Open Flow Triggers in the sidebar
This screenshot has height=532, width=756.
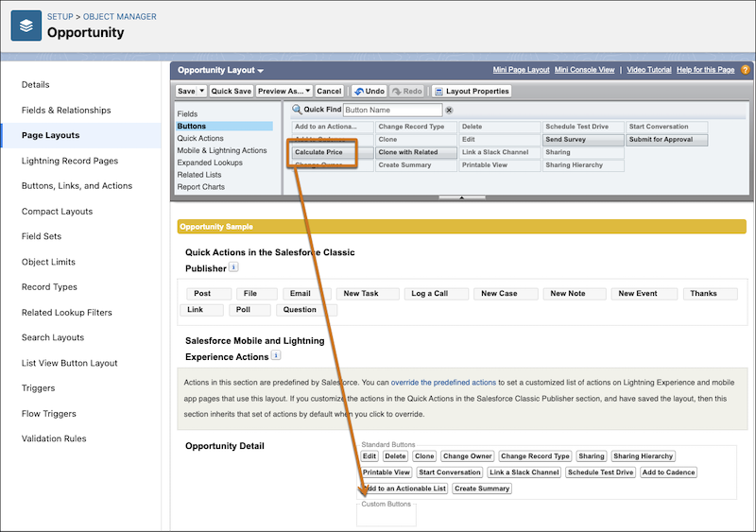[x=49, y=414]
